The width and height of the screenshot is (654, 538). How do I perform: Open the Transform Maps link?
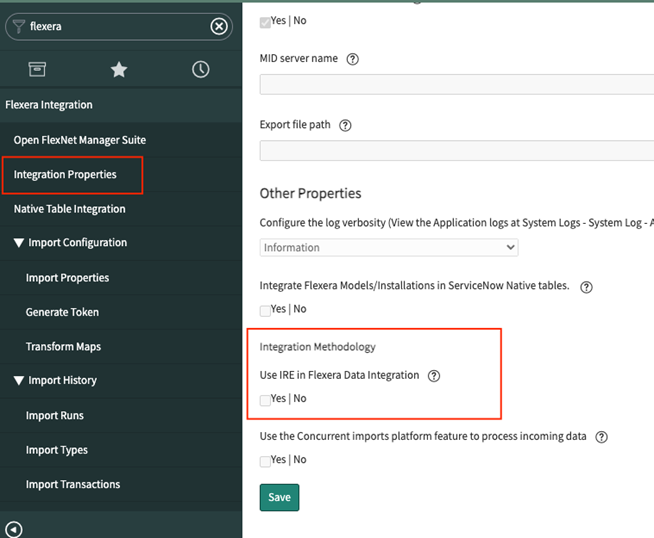coord(63,347)
